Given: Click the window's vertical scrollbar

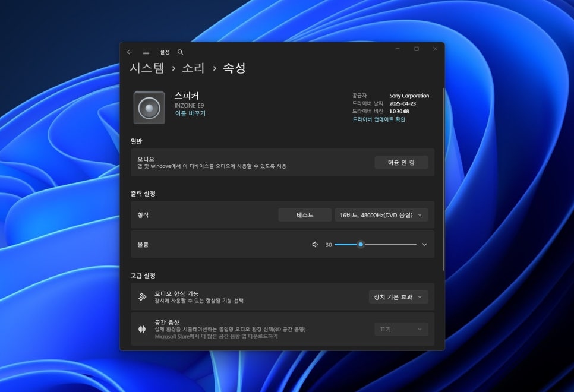Looking at the screenshot, I should click(x=443, y=178).
